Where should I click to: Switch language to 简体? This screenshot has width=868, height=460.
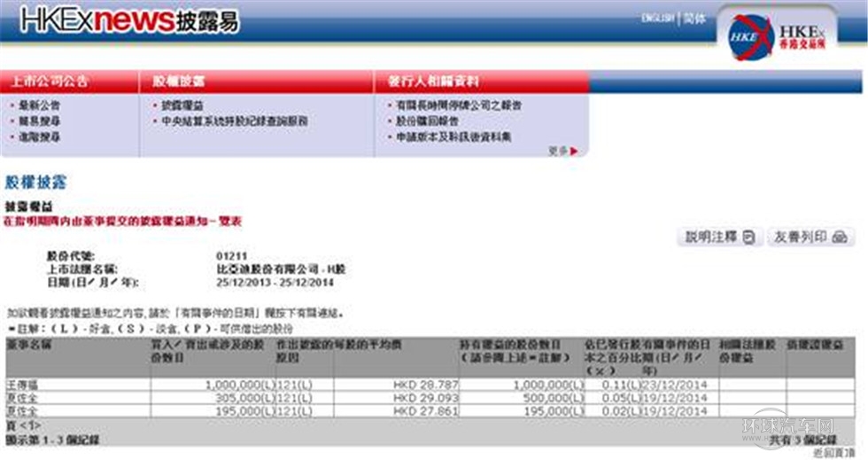[x=695, y=19]
